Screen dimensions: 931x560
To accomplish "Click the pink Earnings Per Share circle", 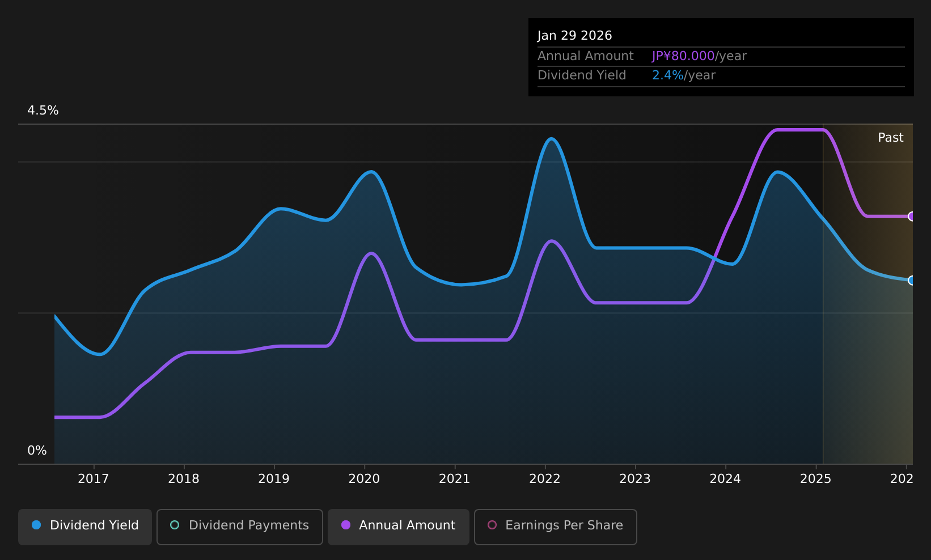I will pos(492,525).
